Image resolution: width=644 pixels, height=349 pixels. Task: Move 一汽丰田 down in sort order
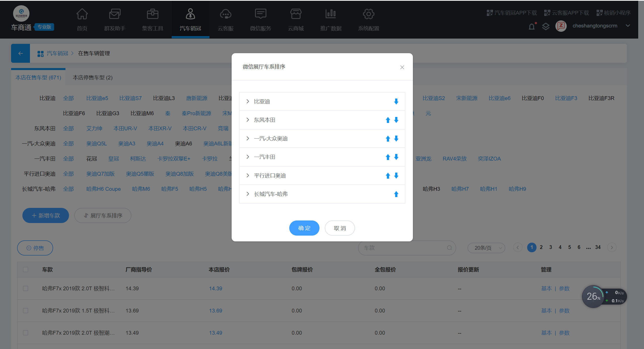pos(396,157)
